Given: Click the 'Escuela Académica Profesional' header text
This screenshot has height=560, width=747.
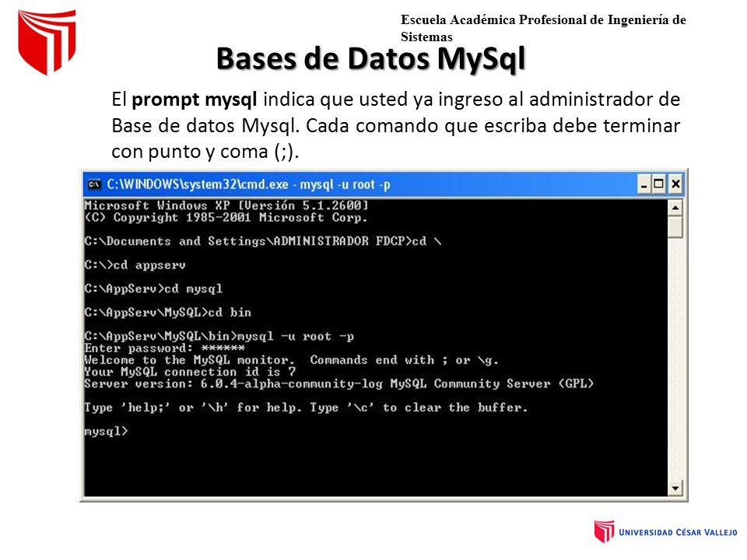Looking at the screenshot, I should (543, 28).
